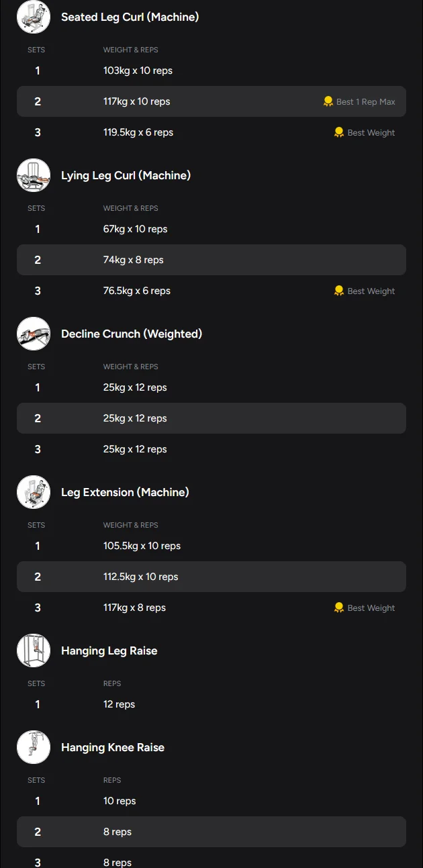
Task: Click the Best 1 Rep Max medal
Action: click(328, 101)
